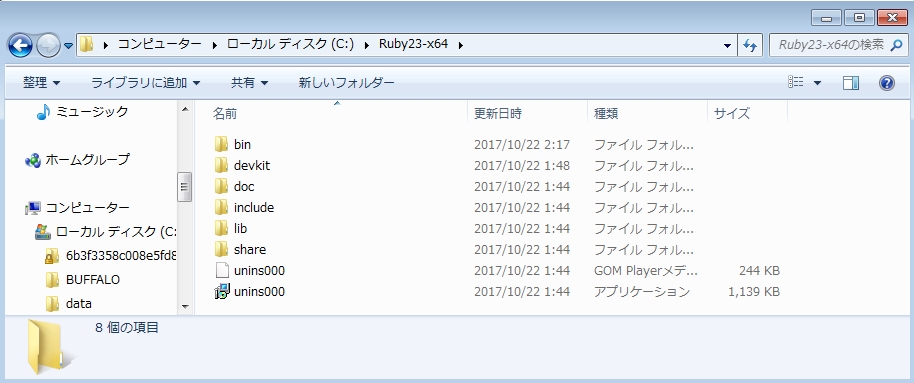914x383 pixels.
Task: Change view with the view icon button
Action: [796, 82]
